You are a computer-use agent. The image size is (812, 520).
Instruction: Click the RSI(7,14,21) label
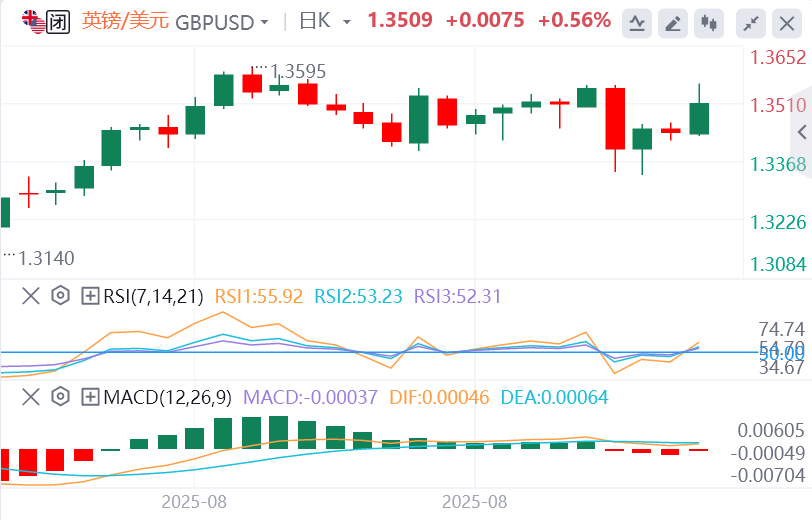pos(153,296)
